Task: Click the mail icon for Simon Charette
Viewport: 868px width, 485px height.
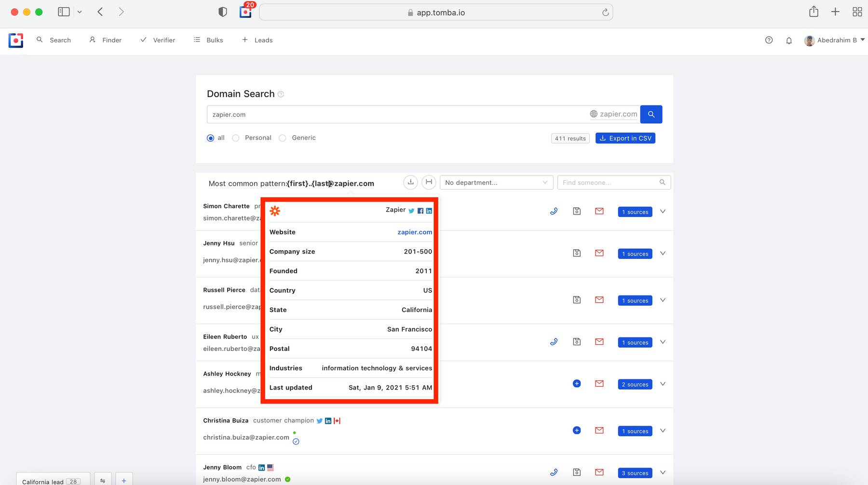Action: [599, 211]
